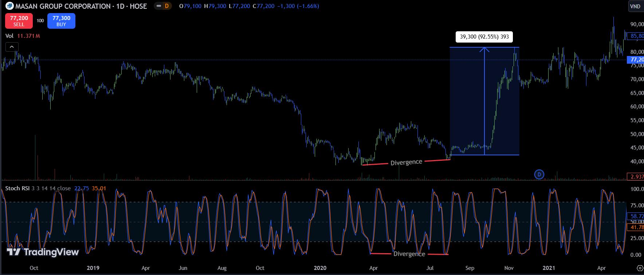Click the blue 22.75 Stoch RSI K value

tap(82, 188)
